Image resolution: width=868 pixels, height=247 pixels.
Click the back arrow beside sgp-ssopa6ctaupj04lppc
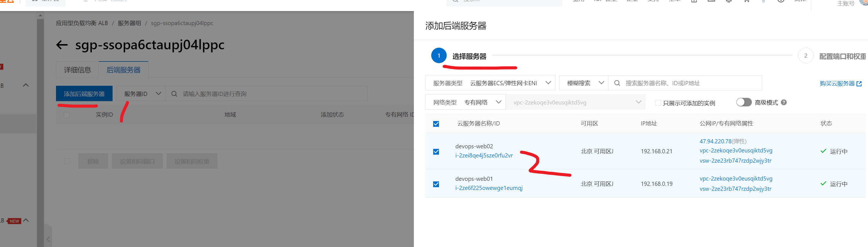(x=62, y=45)
